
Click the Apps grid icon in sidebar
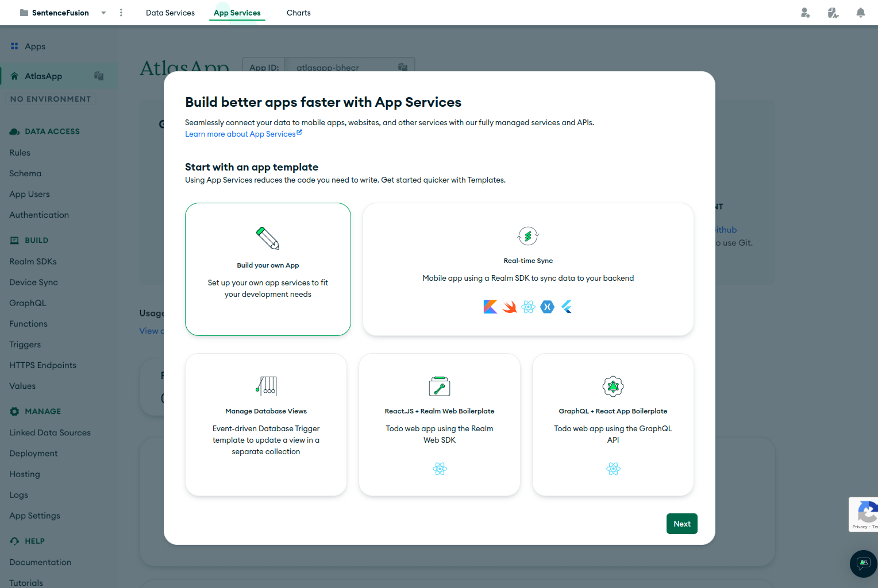(x=14, y=46)
